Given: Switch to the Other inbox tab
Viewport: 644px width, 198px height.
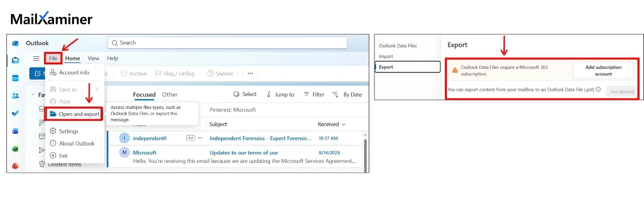Looking at the screenshot, I should click(170, 95).
